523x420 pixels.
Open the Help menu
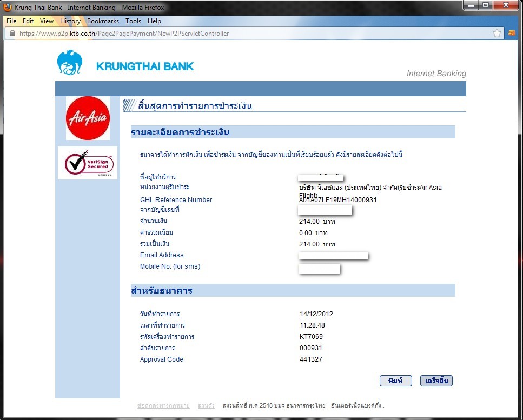coord(155,21)
